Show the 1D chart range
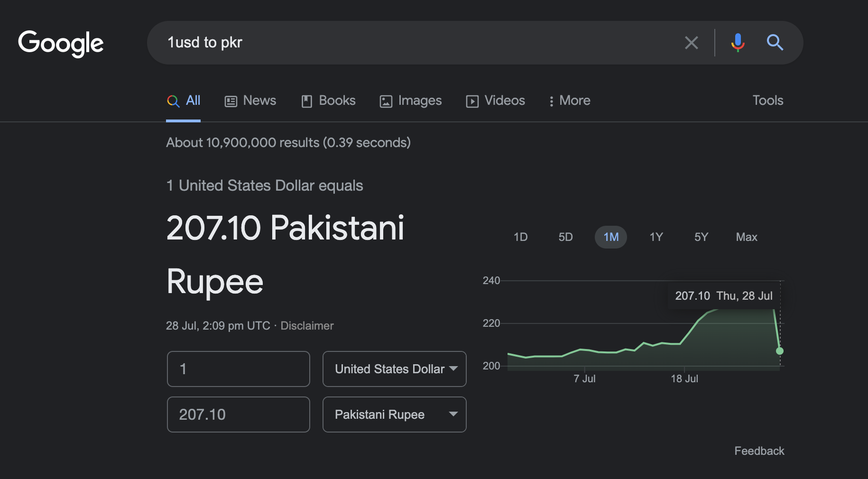 tap(520, 237)
